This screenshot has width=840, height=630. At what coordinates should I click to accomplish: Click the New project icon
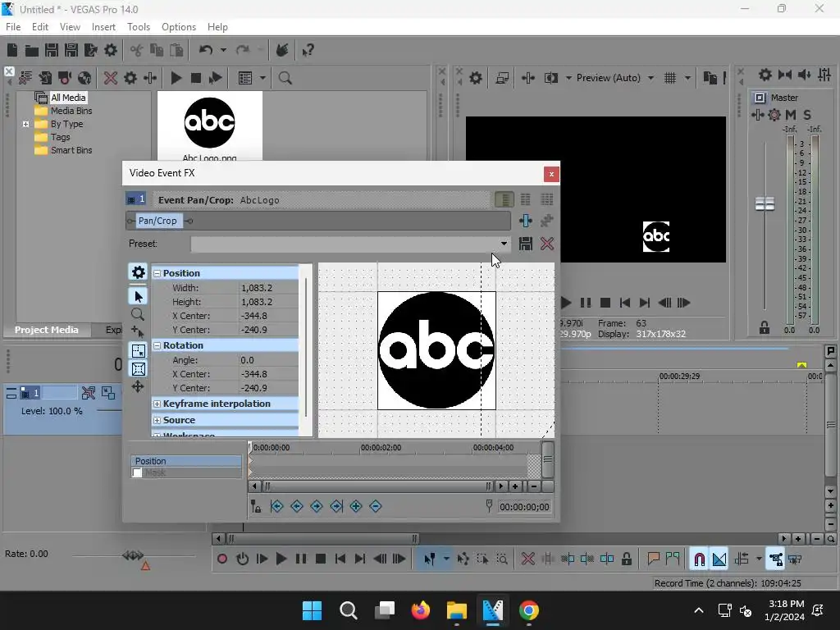point(12,50)
